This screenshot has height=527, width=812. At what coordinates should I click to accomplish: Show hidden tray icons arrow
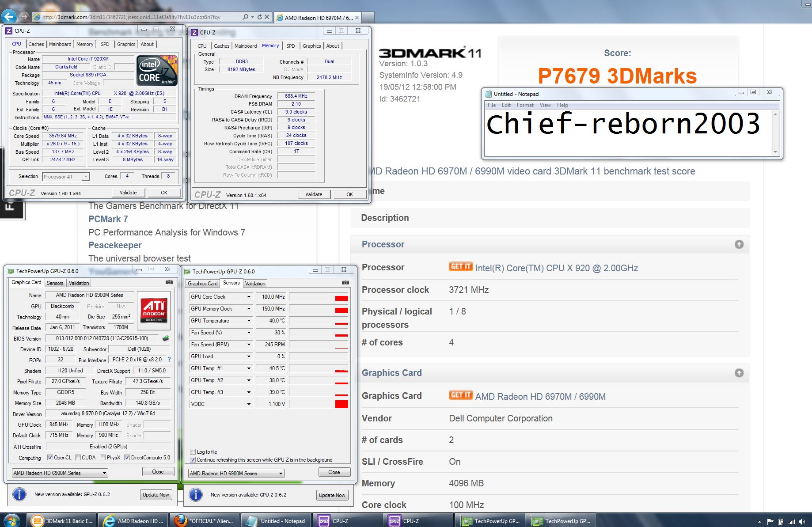point(759,521)
